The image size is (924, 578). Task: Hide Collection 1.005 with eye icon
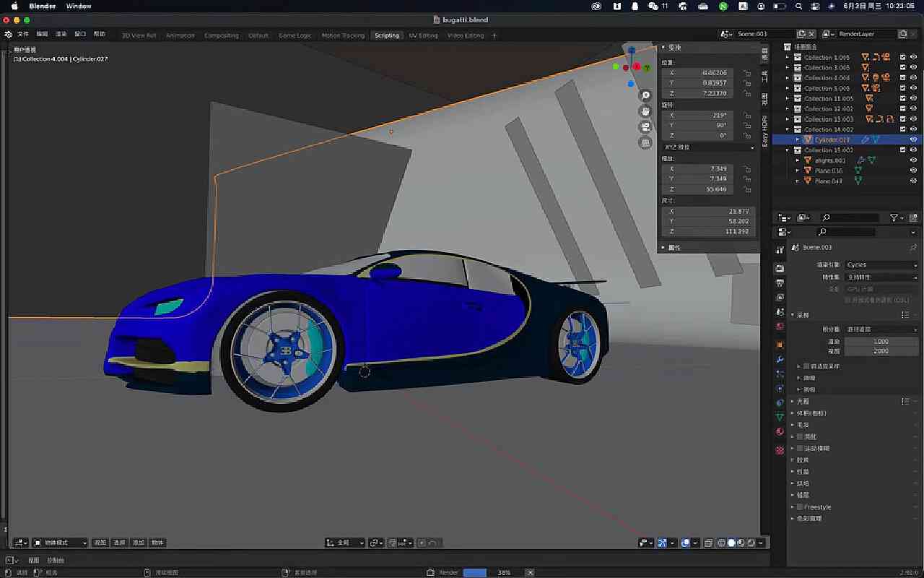[x=913, y=57]
